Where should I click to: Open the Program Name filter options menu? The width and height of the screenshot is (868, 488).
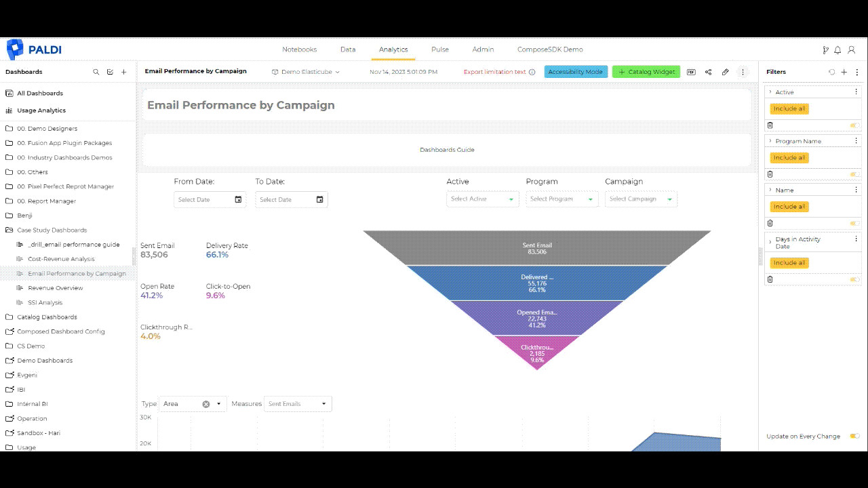point(856,141)
